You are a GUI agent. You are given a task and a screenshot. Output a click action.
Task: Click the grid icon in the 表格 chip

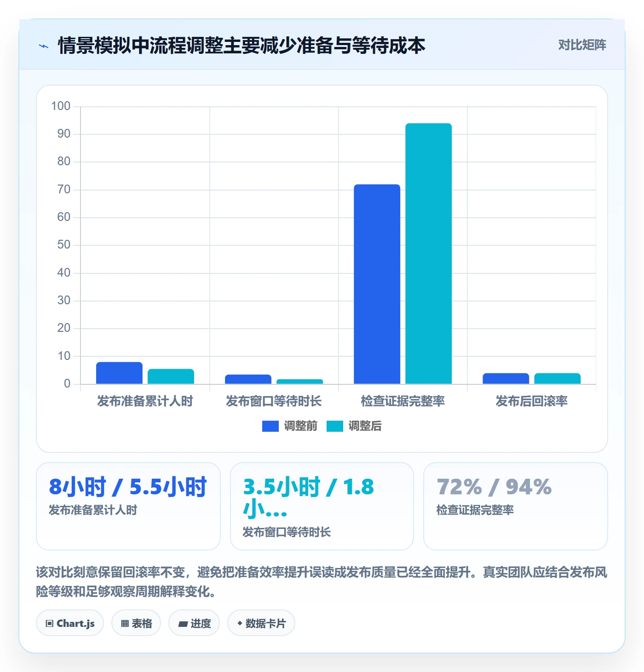(x=125, y=624)
